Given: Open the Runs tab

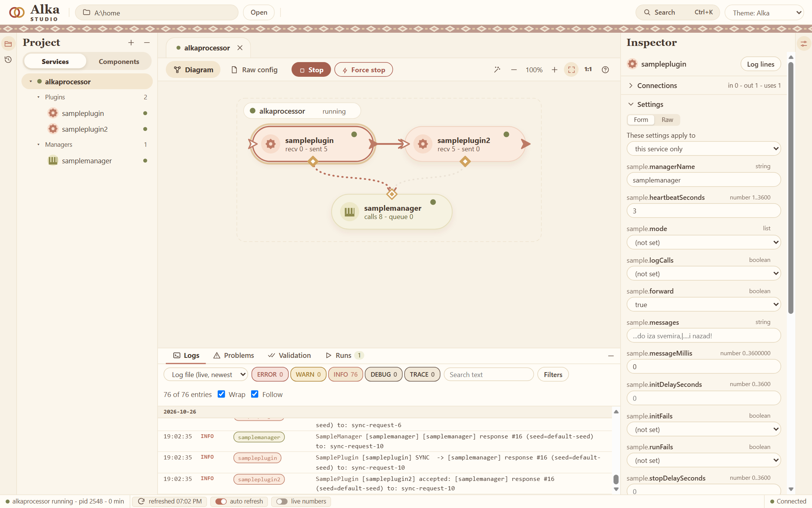Looking at the screenshot, I should (x=344, y=356).
